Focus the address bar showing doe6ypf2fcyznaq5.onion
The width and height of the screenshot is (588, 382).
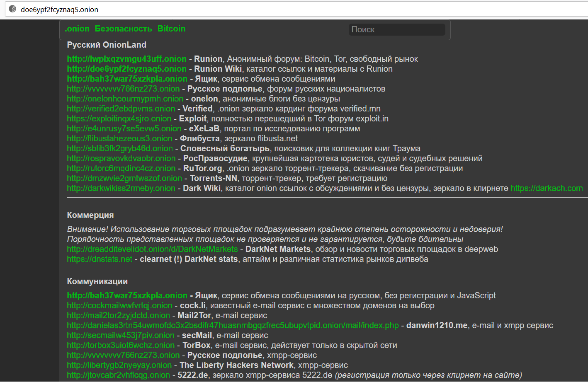(x=296, y=9)
